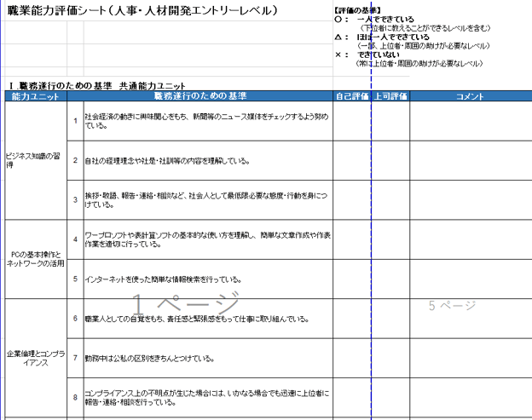
Task: Select the 企業倫理とコンプライアンス unit cell
Action: tap(36, 359)
